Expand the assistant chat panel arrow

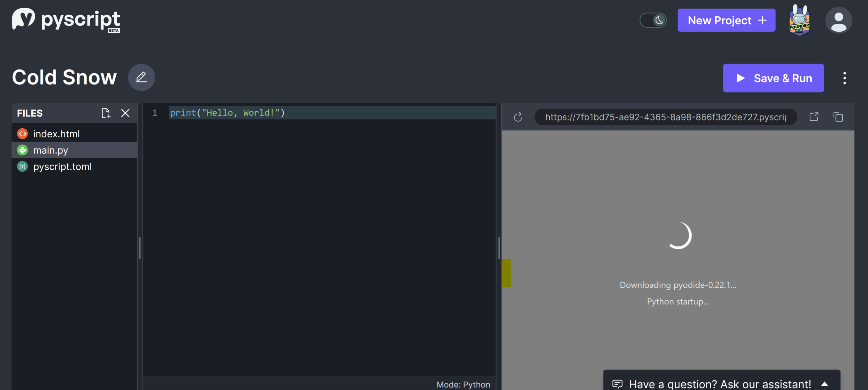(825, 384)
